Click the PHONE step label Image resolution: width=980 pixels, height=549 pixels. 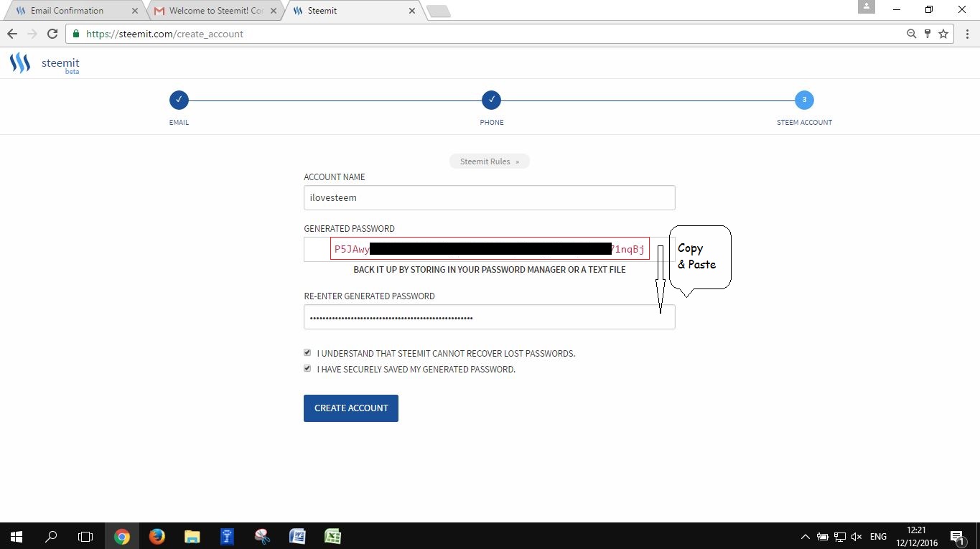[x=492, y=123]
